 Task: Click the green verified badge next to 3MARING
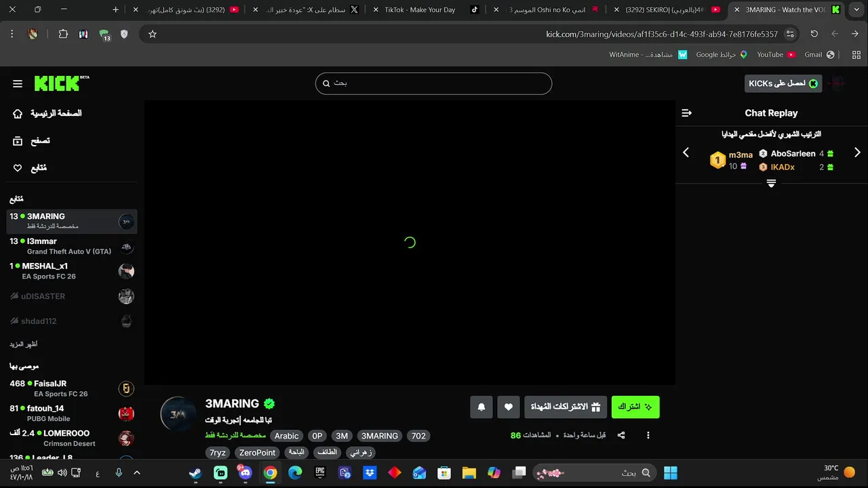coord(269,404)
